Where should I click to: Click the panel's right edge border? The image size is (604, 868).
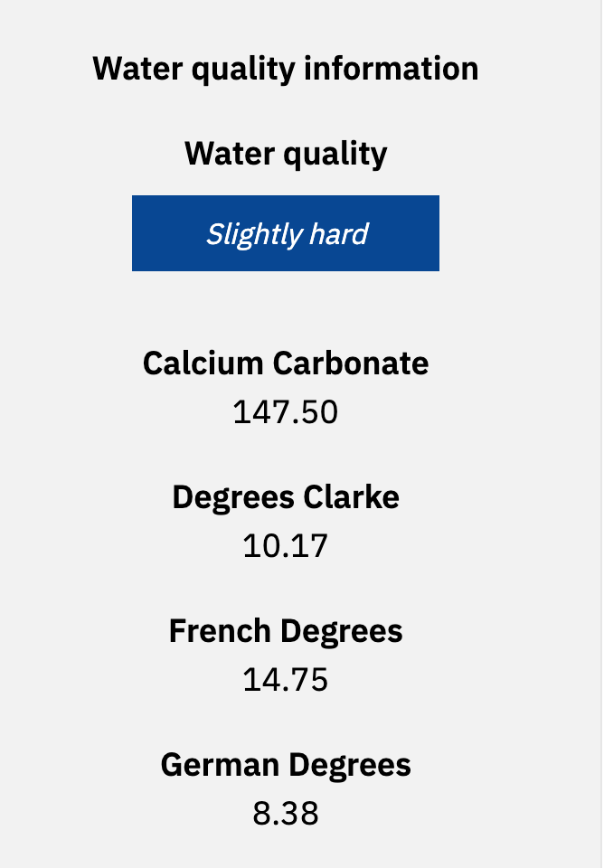click(x=601, y=434)
